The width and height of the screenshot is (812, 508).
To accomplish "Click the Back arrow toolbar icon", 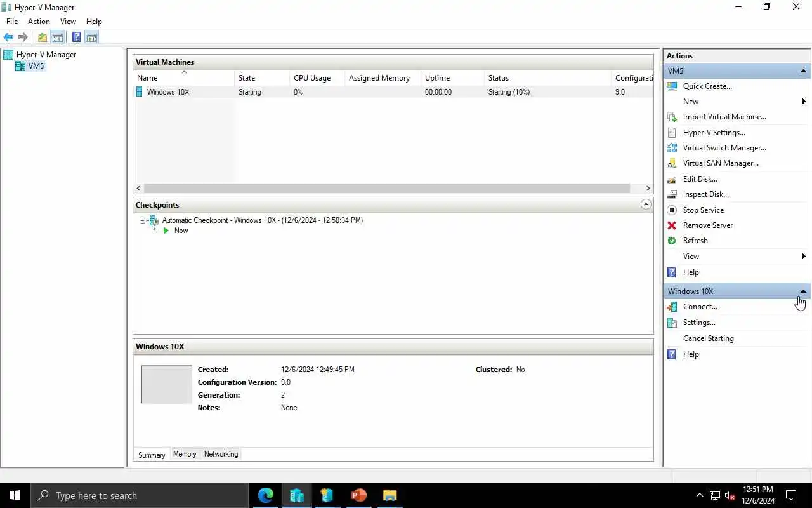I will (x=8, y=37).
